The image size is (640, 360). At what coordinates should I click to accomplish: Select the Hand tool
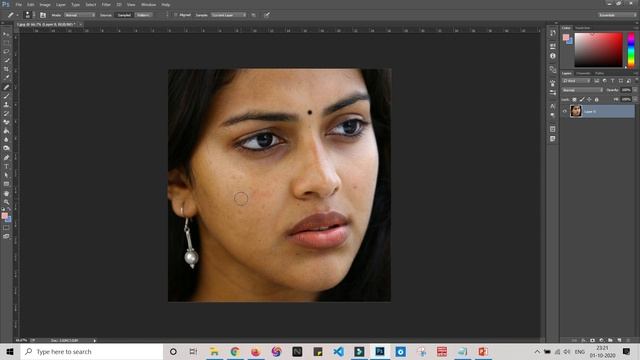[x=6, y=193]
